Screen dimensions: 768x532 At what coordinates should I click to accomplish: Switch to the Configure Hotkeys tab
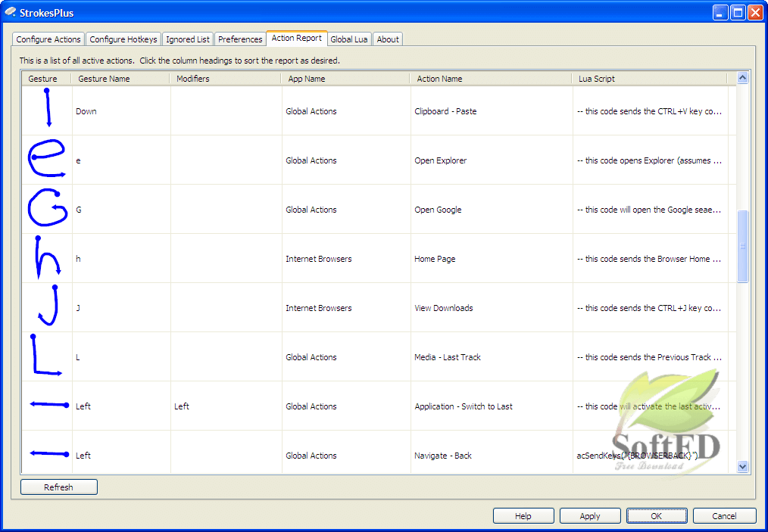(123, 39)
